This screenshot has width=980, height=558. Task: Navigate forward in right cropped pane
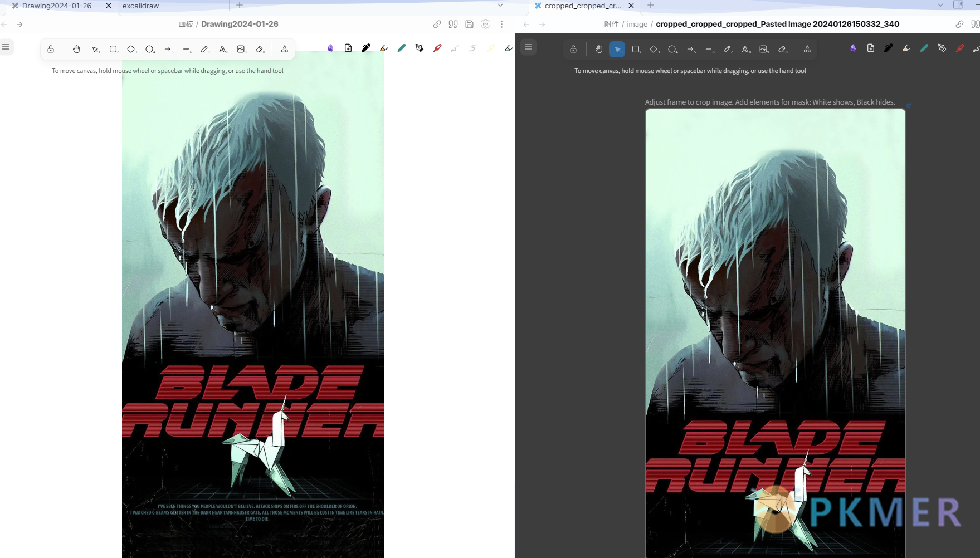(542, 25)
